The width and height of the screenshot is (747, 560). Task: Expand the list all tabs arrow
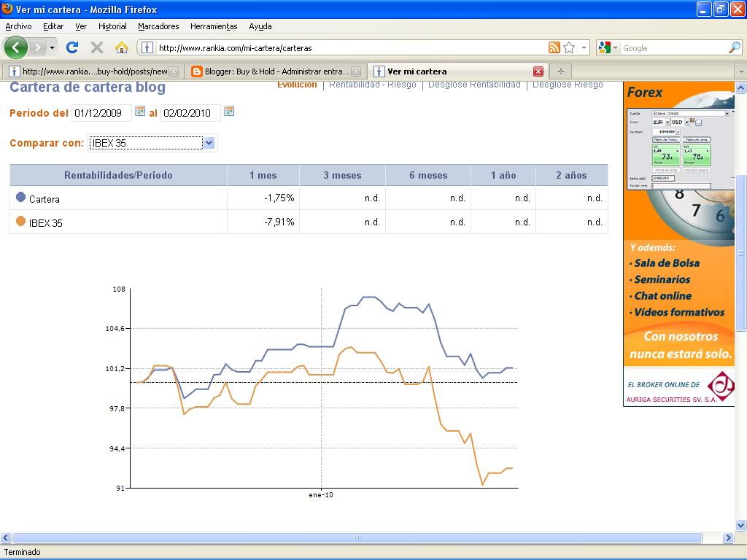click(740, 71)
